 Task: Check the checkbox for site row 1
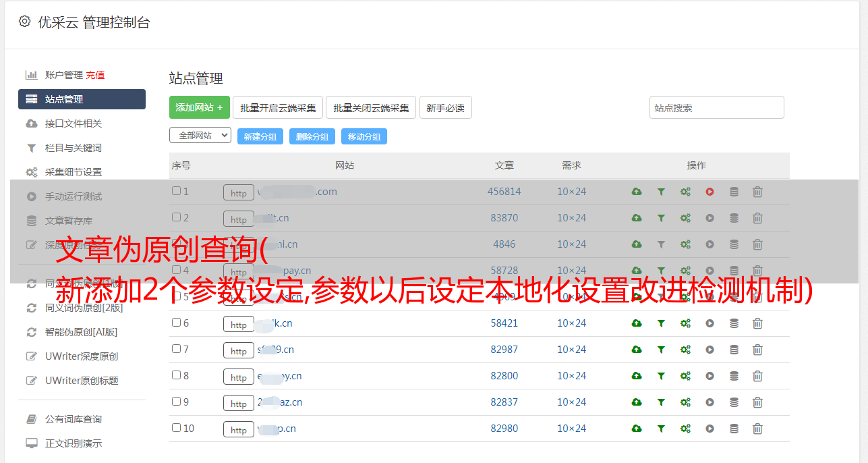[176, 191]
